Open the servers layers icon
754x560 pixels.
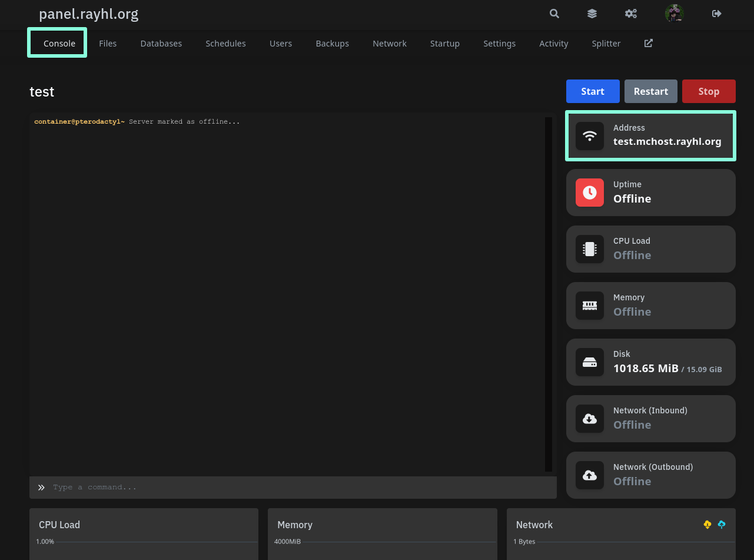click(x=592, y=14)
